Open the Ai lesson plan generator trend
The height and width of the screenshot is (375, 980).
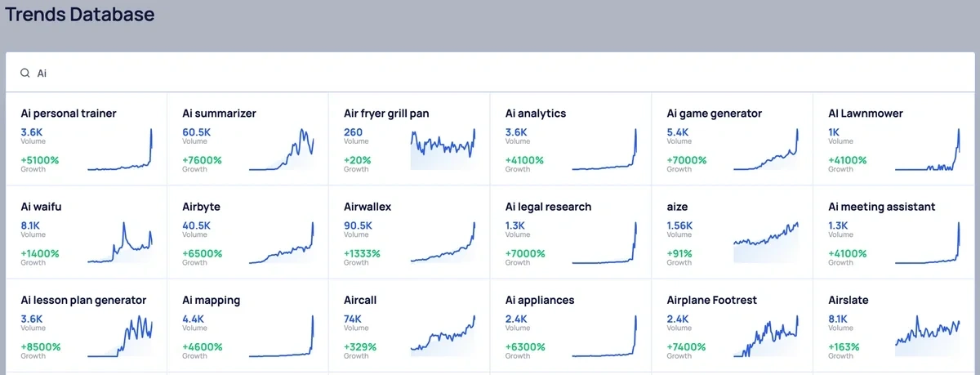83,300
